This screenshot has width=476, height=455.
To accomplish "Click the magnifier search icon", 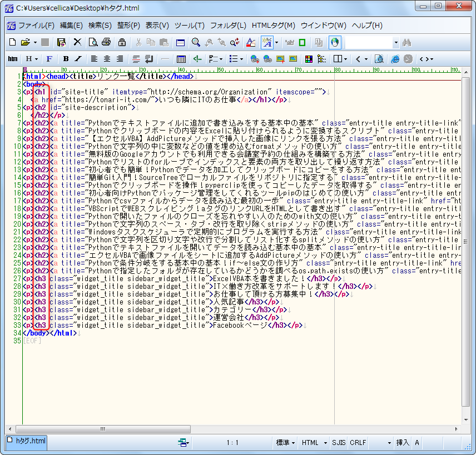I will coord(195,43).
